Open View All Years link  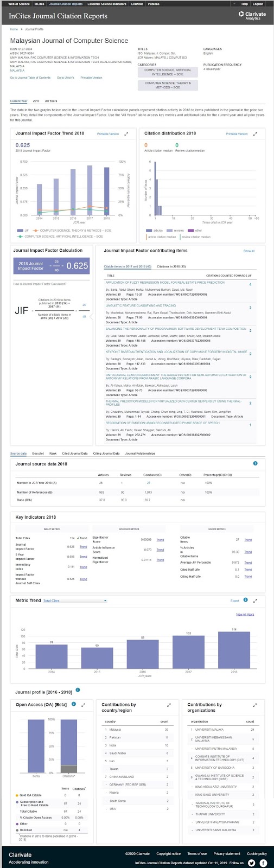(x=245, y=614)
